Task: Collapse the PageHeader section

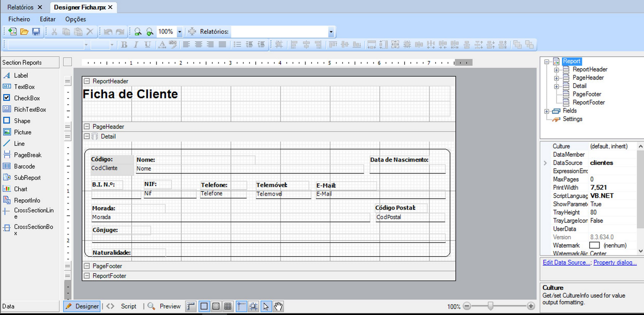Action: coord(87,127)
